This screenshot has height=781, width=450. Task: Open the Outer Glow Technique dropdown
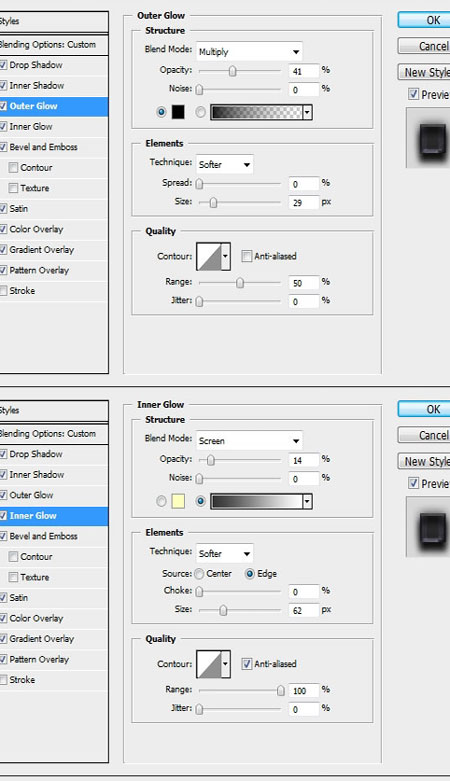click(225, 164)
